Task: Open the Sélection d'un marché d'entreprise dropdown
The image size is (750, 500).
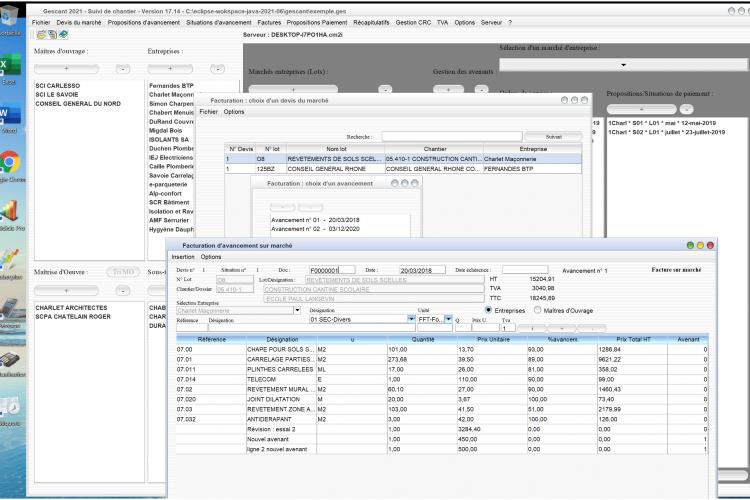Action: tap(623, 65)
